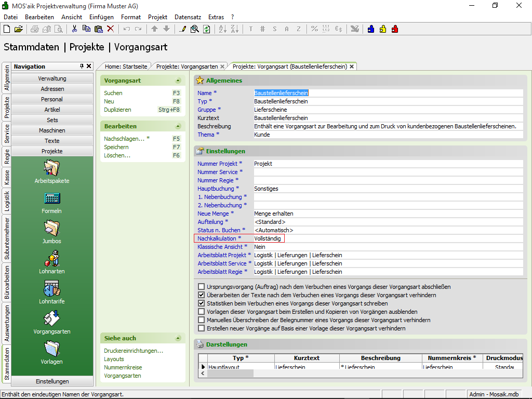Click the move down arrow icon
Image resolution: width=532 pixels, height=399 pixels.
click(167, 29)
